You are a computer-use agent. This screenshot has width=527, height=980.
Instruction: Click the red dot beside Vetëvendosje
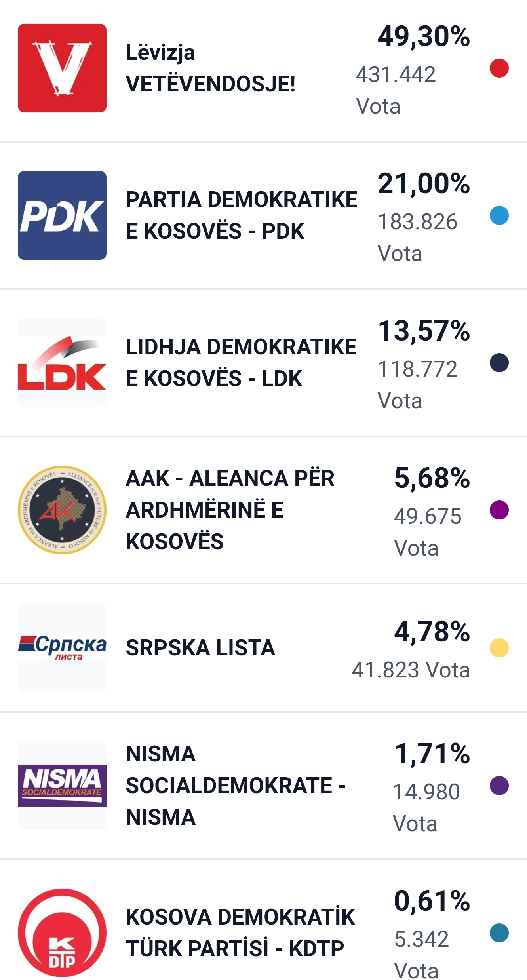pyautogui.click(x=499, y=68)
